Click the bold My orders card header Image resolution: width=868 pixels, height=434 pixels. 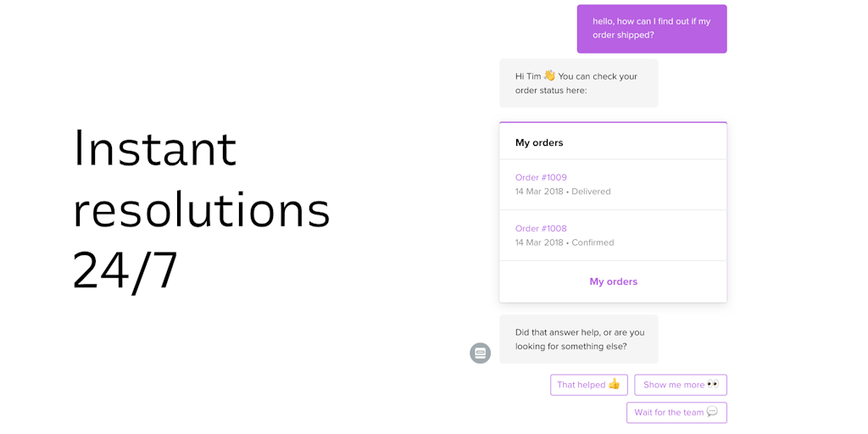[539, 142]
